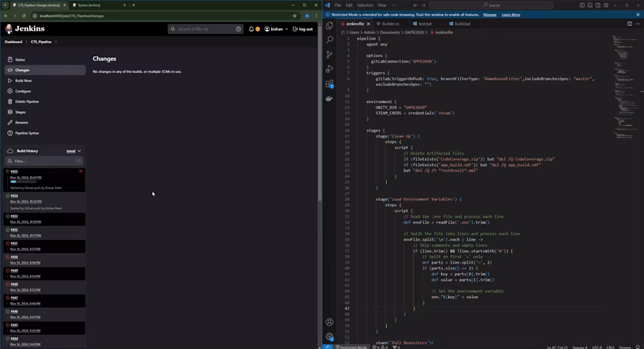Expand the CTS_Pipeline breadcrumb chevron
Screen dimensions: 644x349
(x=56, y=42)
